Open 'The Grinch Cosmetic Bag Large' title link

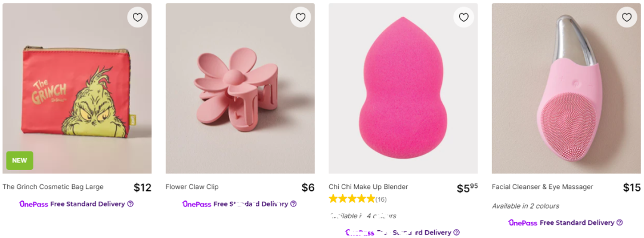click(53, 187)
